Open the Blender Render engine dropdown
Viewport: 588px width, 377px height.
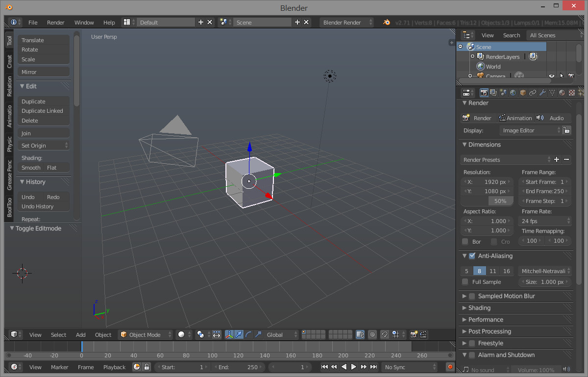point(346,22)
